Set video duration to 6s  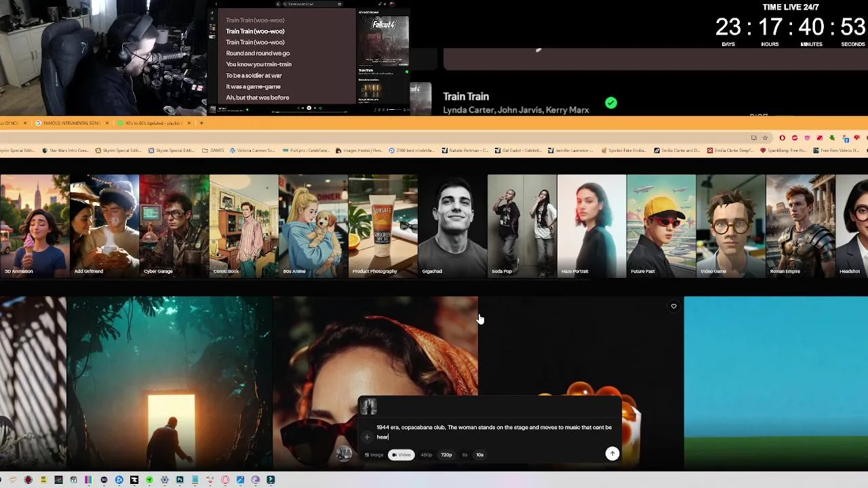(465, 455)
